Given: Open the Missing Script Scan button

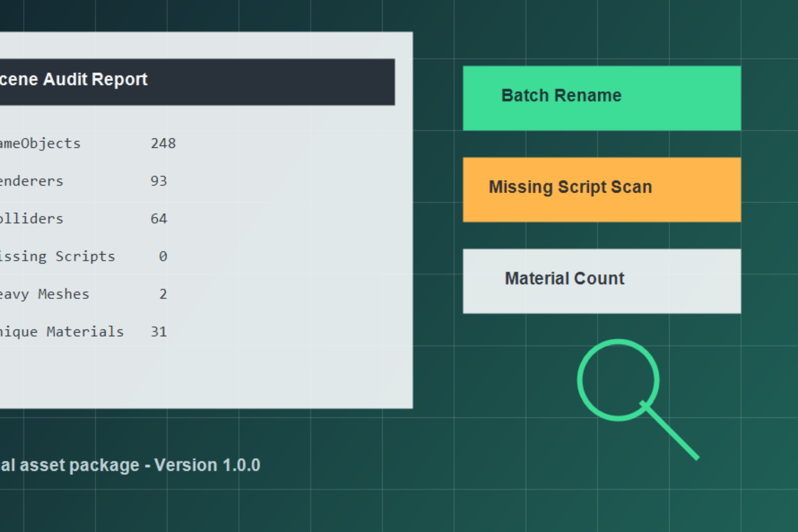Looking at the screenshot, I should click(x=602, y=189).
